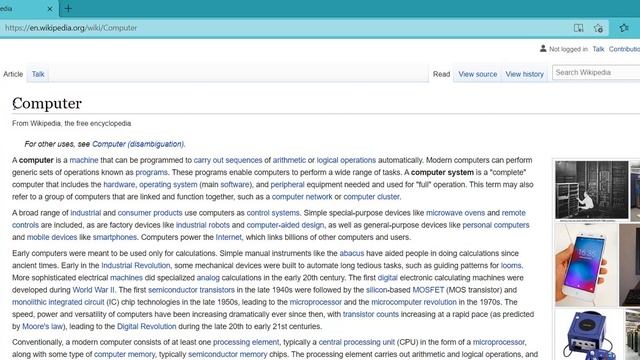The image size is (640, 360).
Task: Open the Internet link
Action: 229,238
